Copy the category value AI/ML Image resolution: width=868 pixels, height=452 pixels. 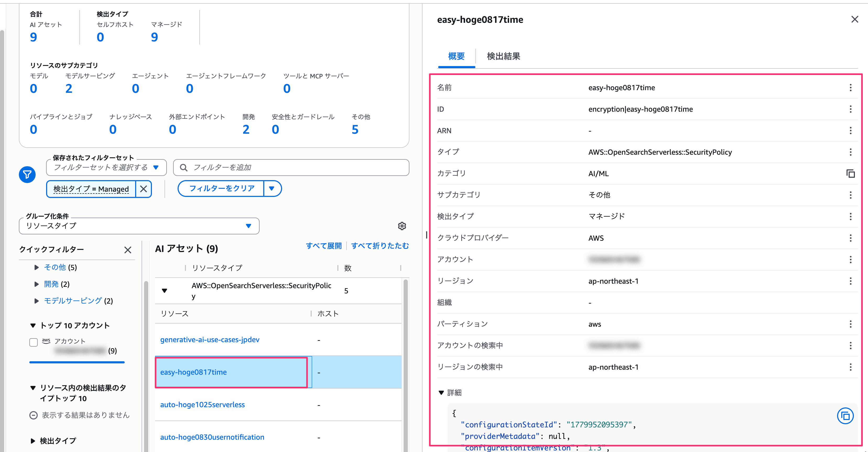pos(850,173)
